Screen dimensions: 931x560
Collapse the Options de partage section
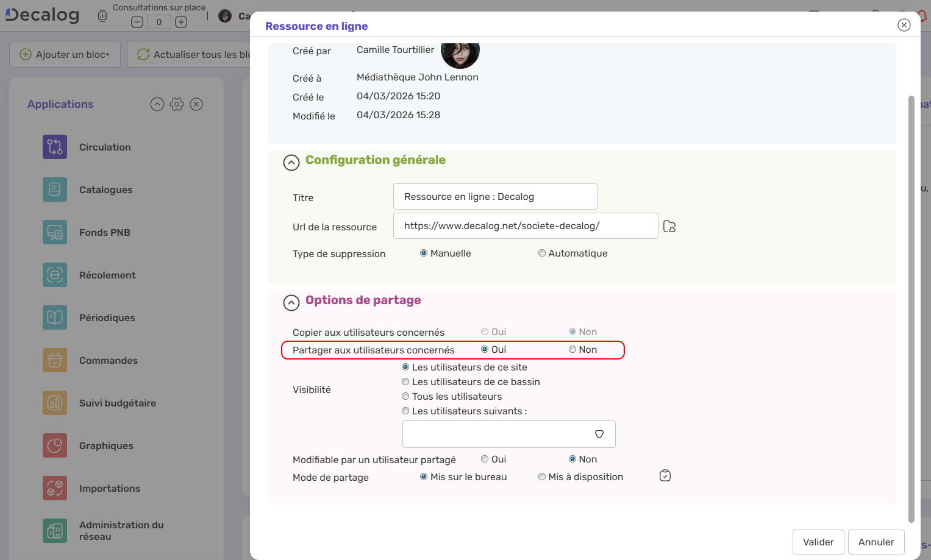(291, 303)
